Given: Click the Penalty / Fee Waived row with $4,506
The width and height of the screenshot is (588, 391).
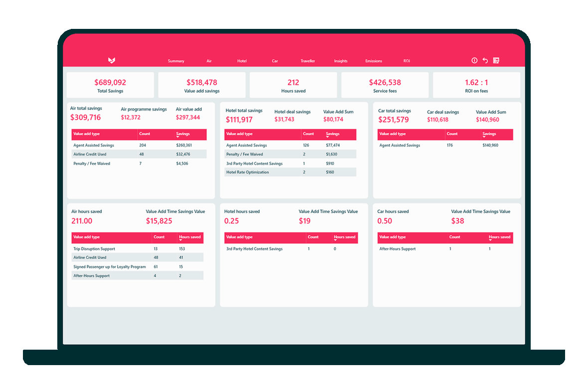Looking at the screenshot, I should 139,163.
